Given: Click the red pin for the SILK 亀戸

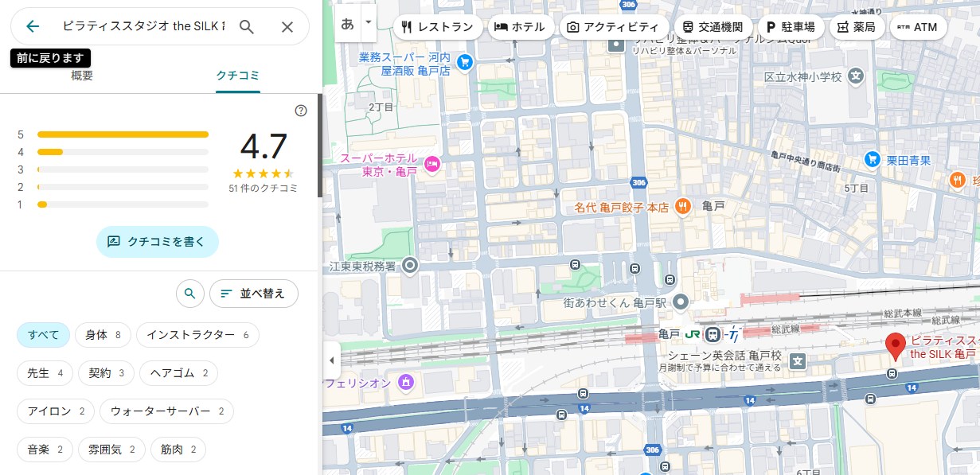Looking at the screenshot, I should (896, 347).
